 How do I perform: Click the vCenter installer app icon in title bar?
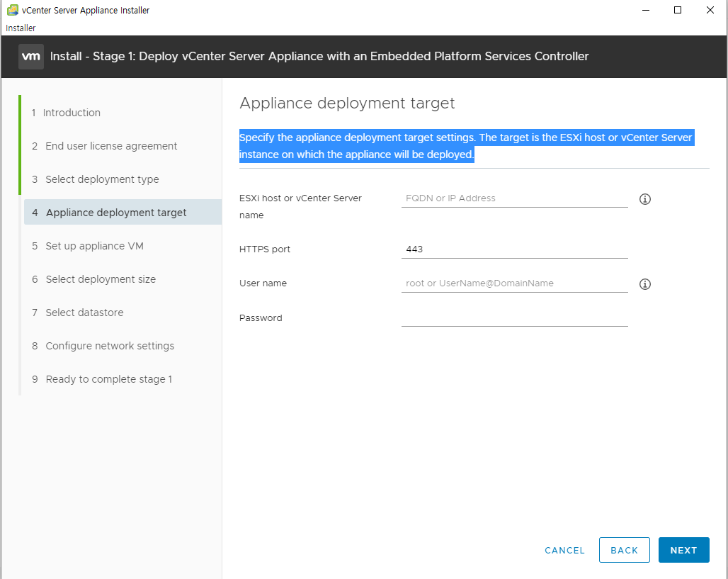point(13,10)
